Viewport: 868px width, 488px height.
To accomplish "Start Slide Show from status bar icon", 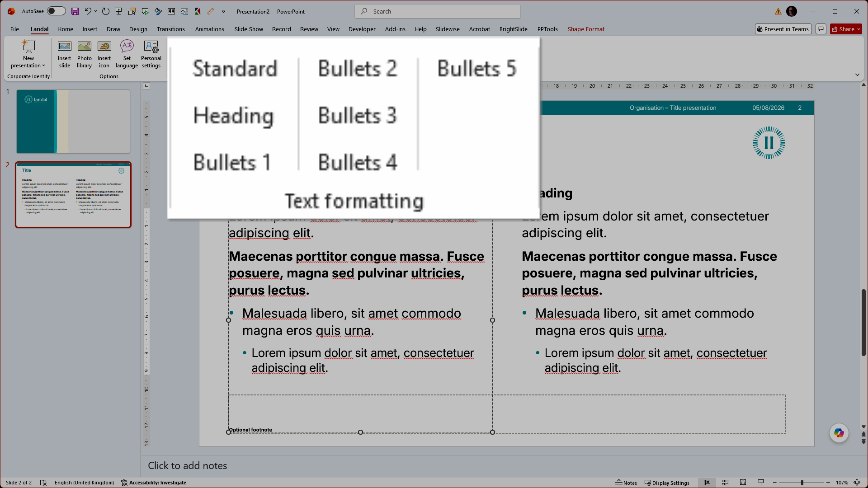I will [x=761, y=483].
